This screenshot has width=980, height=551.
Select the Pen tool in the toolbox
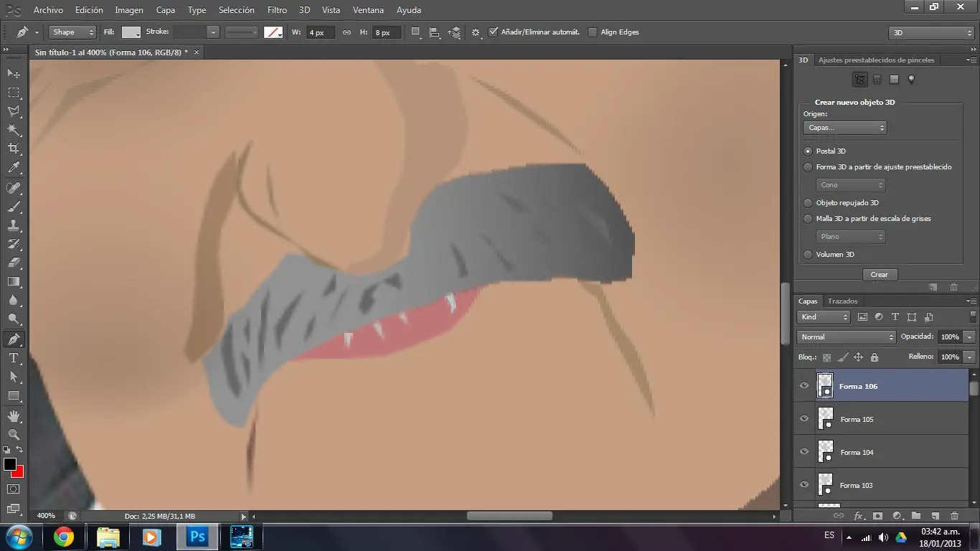click(x=14, y=339)
